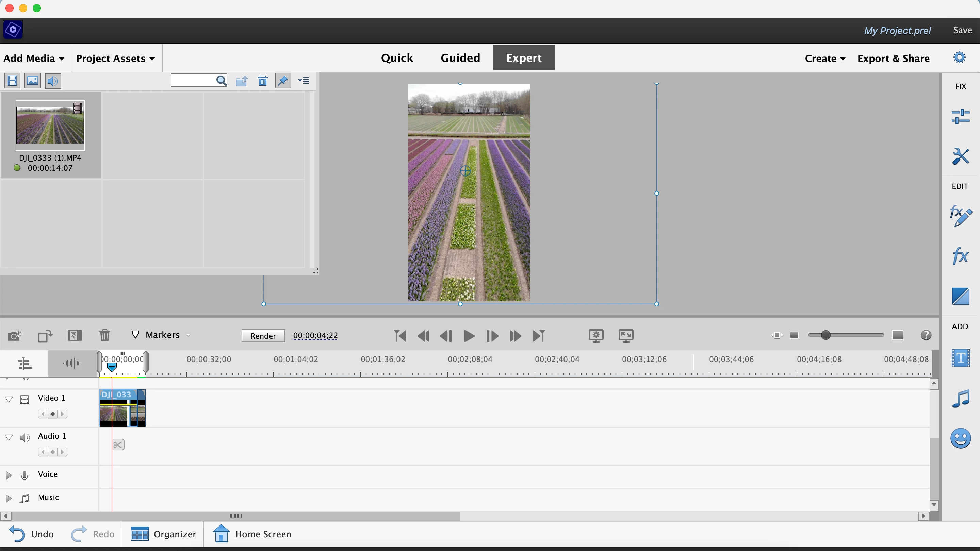Screen dimensions: 980x551
Task: Switch to the Quick tab
Action: (x=397, y=58)
